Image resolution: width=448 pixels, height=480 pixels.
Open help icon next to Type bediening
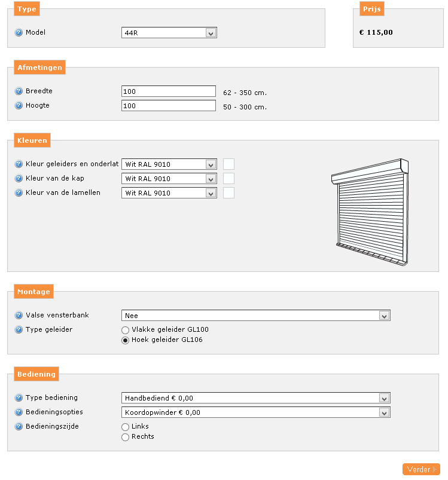point(19,398)
